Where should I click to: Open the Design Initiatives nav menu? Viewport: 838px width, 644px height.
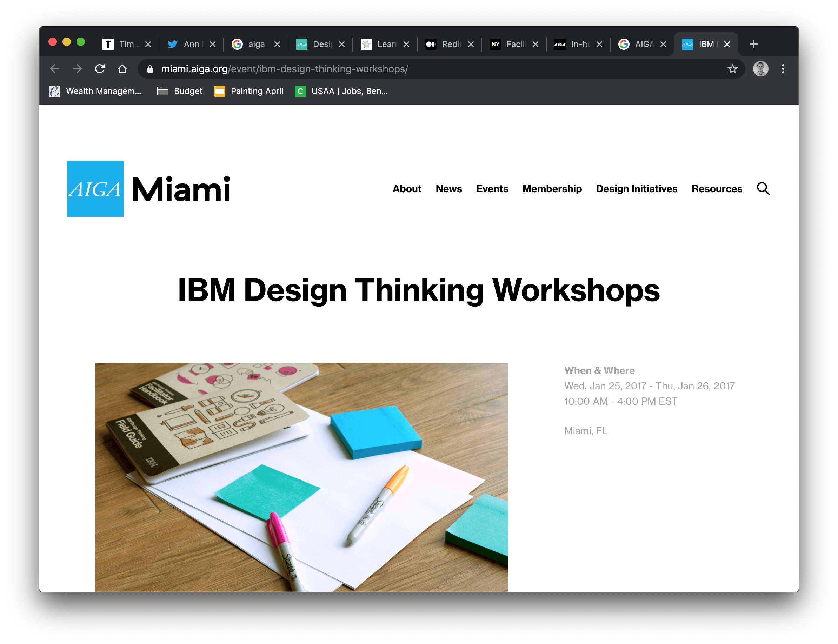(636, 189)
